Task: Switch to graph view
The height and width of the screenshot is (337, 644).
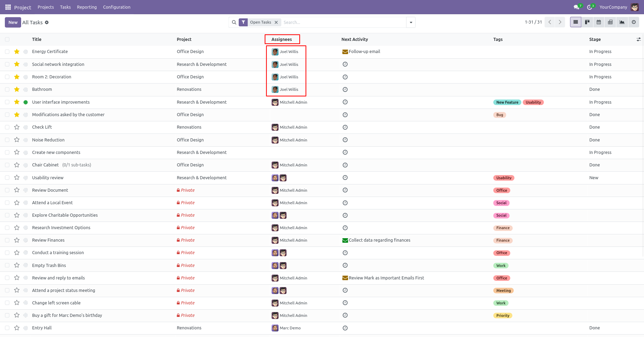Action: pyautogui.click(x=622, y=22)
